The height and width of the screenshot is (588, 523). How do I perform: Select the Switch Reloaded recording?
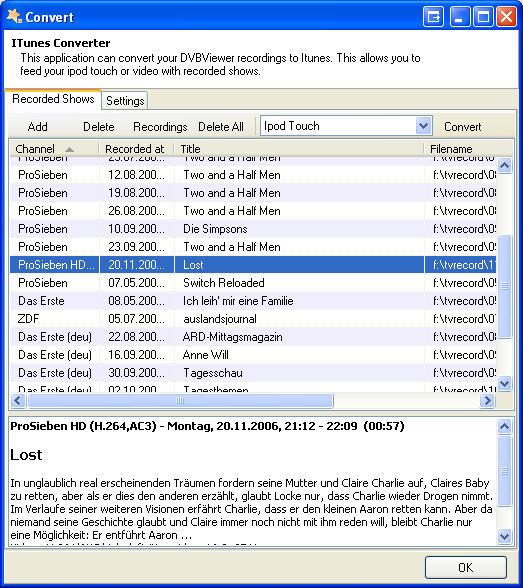click(x=253, y=283)
